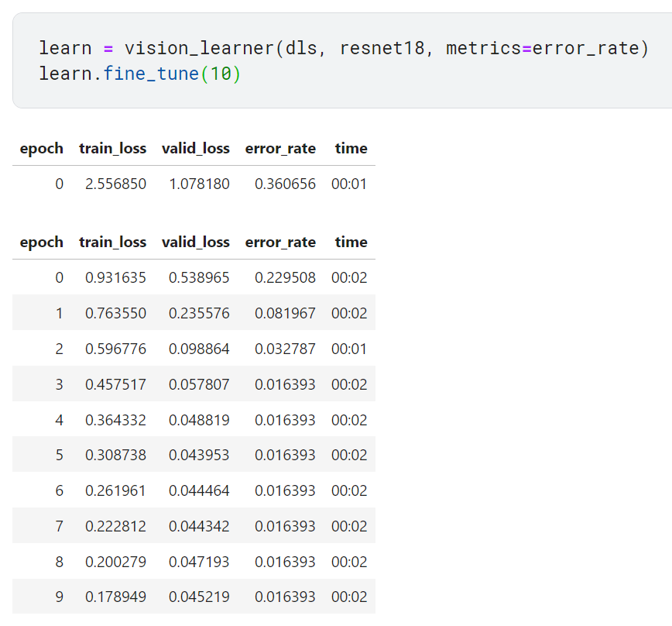Click train_loss value 0.261961
This screenshot has width=672, height=626.
point(115,490)
